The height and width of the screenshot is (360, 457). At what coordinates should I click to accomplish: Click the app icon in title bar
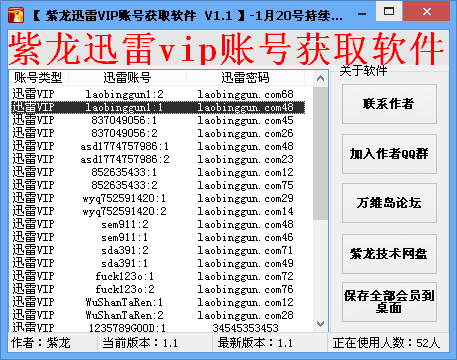(16, 15)
